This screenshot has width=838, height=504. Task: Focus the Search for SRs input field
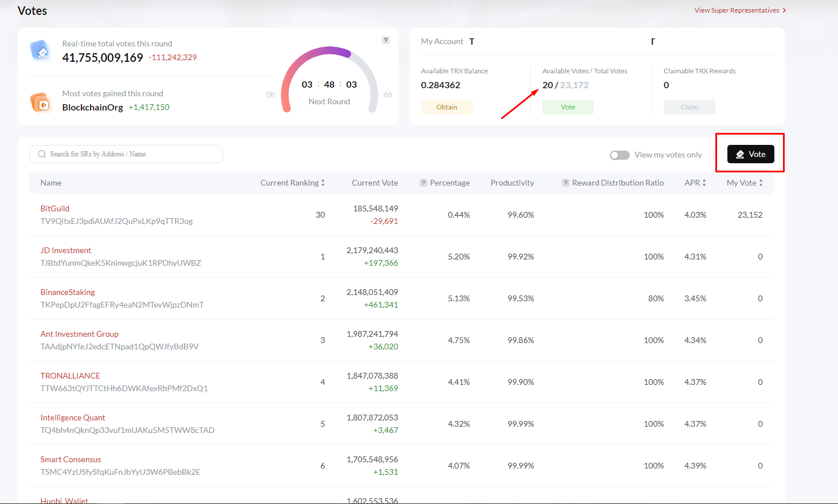pos(126,154)
